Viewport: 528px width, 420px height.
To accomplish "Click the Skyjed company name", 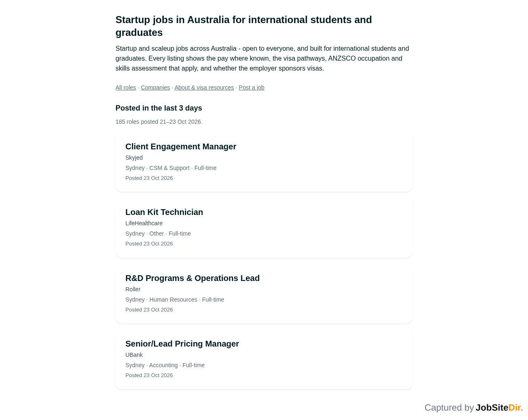I will point(134,158).
